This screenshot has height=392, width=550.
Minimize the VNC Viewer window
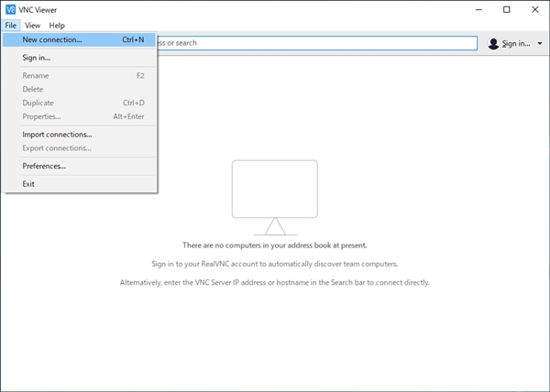[x=478, y=9]
